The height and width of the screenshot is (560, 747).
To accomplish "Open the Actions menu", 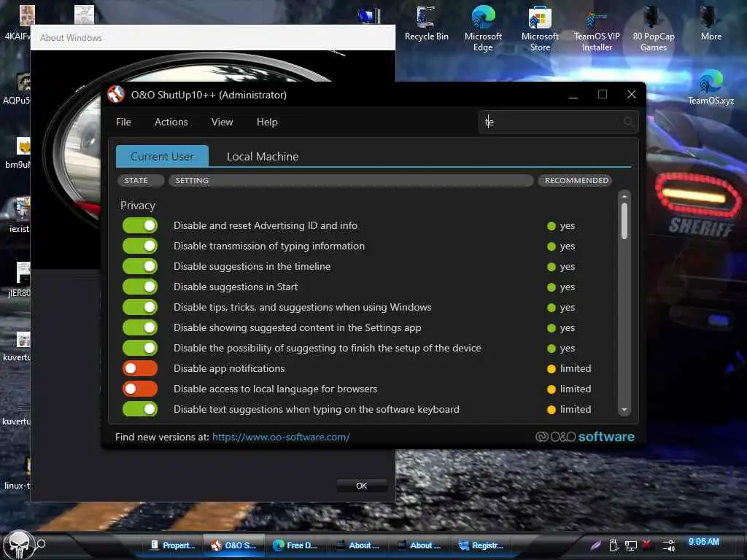I will pos(171,122).
